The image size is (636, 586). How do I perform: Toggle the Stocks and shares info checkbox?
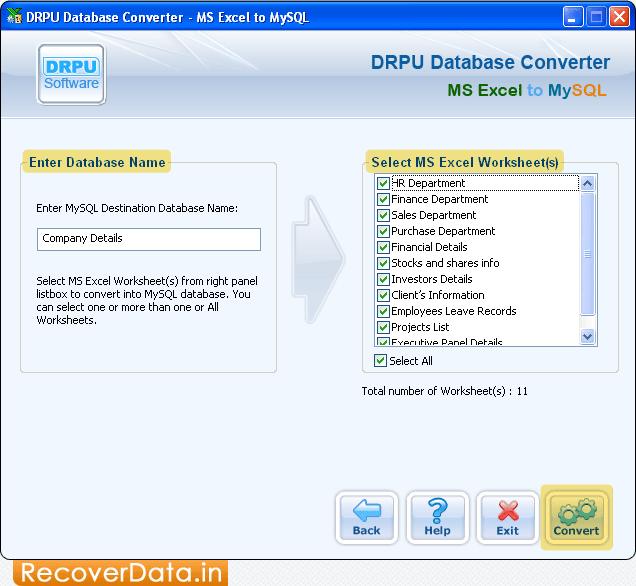click(383, 263)
